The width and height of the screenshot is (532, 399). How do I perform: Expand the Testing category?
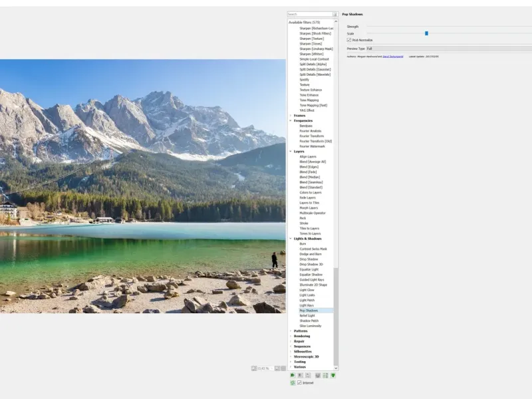pyautogui.click(x=291, y=362)
